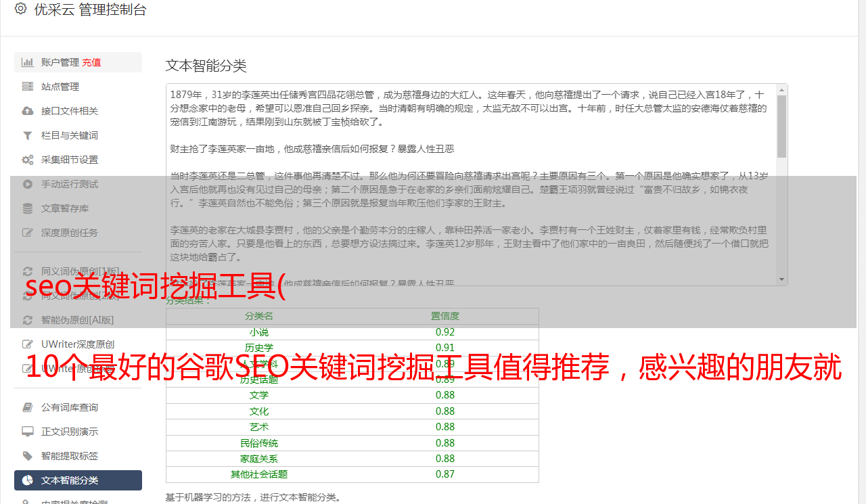Click the gear icon beside 优采云 管理控制台
Image resolution: width=866 pixels, height=504 pixels.
coord(20,9)
